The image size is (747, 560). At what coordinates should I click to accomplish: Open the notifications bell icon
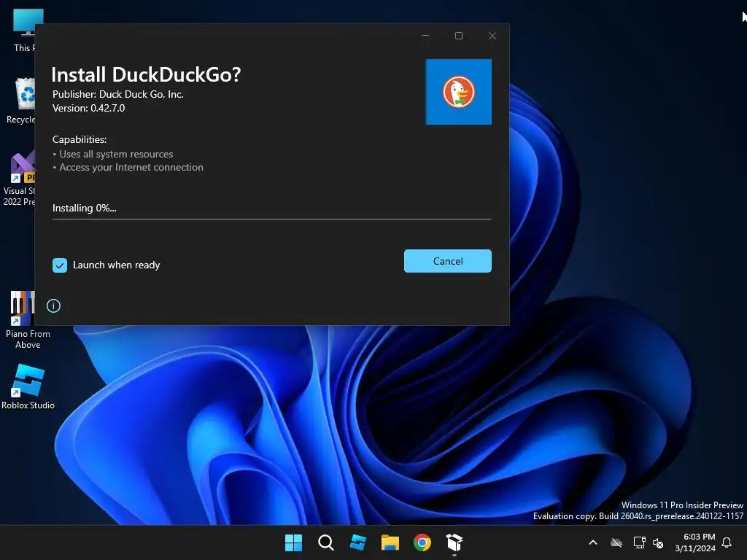click(727, 542)
